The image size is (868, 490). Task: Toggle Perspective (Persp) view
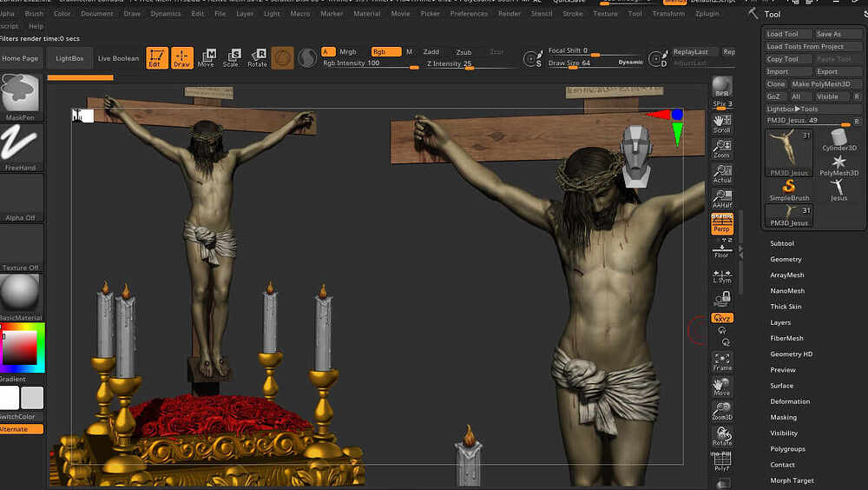coord(722,223)
